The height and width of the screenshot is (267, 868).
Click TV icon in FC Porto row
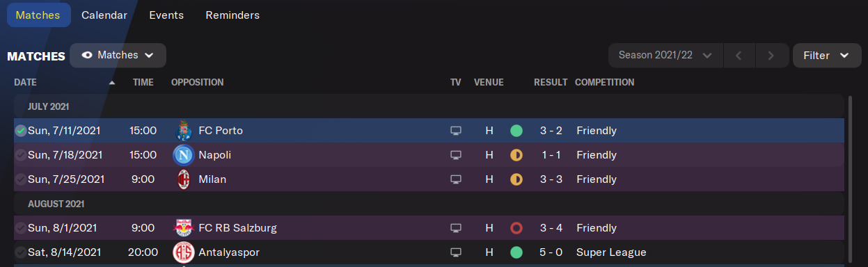[456, 131]
